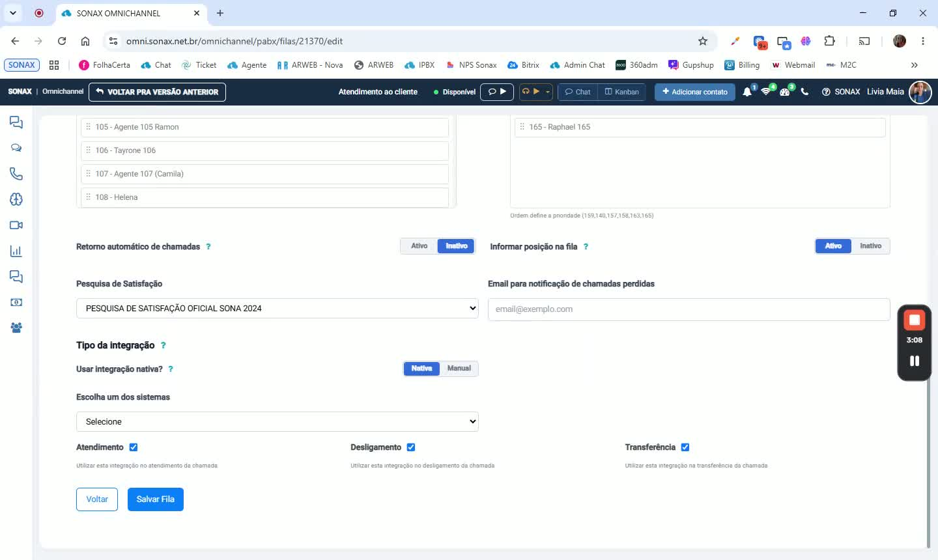Uncheck the Desligamento checkbox

(x=411, y=447)
